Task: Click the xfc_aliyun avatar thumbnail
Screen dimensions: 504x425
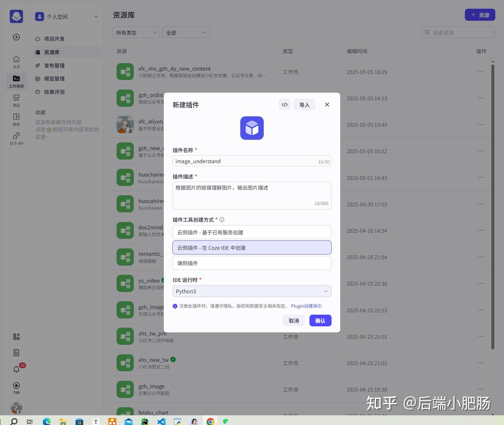Action: 125,125
